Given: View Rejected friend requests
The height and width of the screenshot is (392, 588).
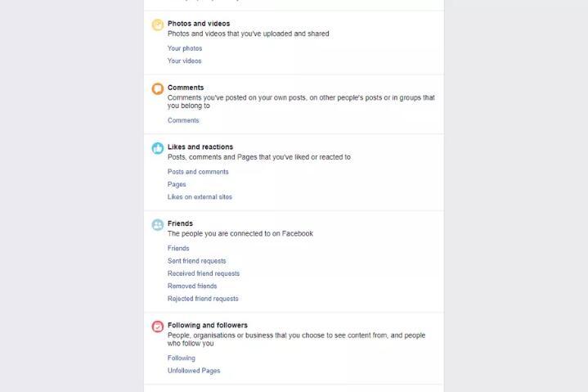Looking at the screenshot, I should (x=203, y=299).
